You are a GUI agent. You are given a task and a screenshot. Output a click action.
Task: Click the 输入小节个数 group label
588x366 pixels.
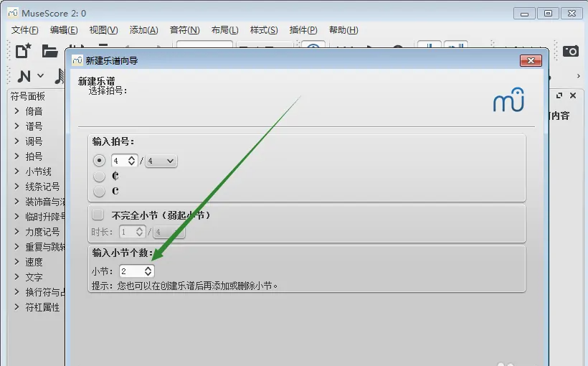(123, 253)
